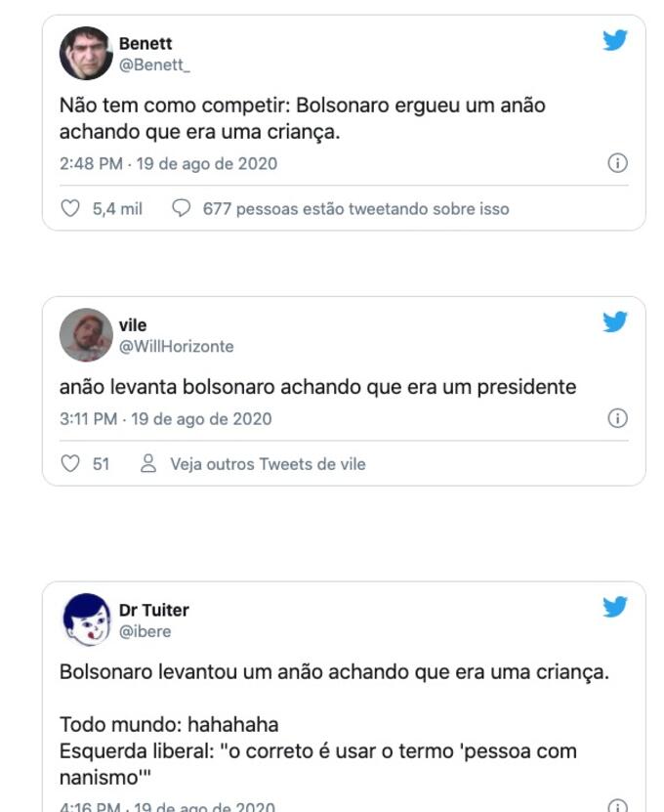Open Dr Tuiter's profile avatar
Screen dimensions: 664x812
(x=86, y=620)
